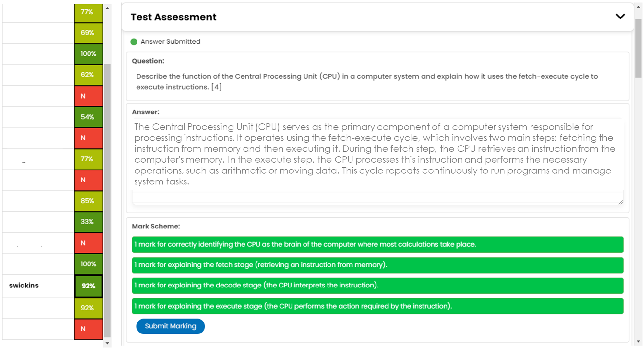Click the green Answer Submitted status dot
Screen dimensions: 644x351
(x=134, y=42)
